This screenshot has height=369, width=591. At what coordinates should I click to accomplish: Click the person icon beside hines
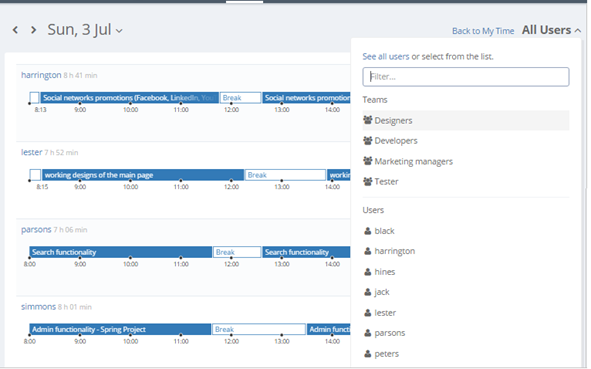pos(367,272)
